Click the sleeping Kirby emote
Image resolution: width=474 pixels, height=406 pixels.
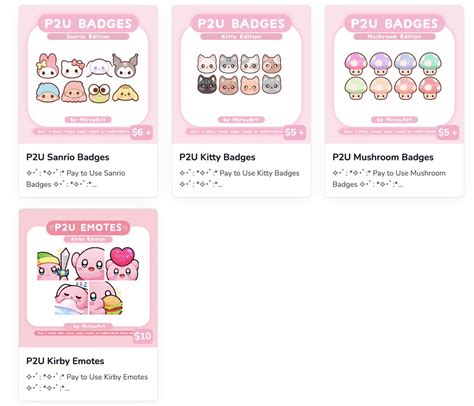[x=71, y=298]
